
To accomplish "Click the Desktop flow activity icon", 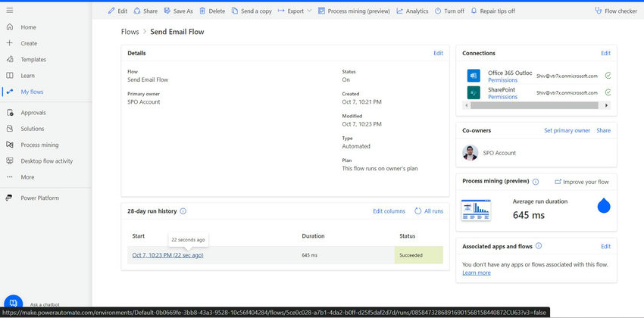I will click(10, 161).
